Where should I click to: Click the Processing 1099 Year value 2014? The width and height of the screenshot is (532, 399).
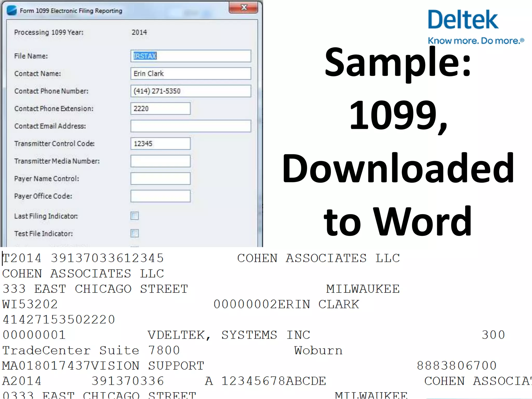click(139, 32)
